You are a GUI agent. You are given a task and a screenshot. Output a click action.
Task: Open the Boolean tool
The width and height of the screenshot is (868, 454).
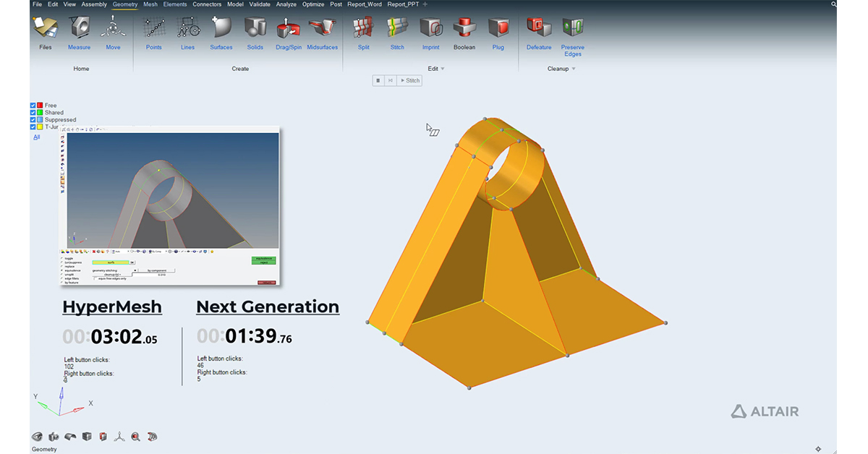click(x=464, y=33)
